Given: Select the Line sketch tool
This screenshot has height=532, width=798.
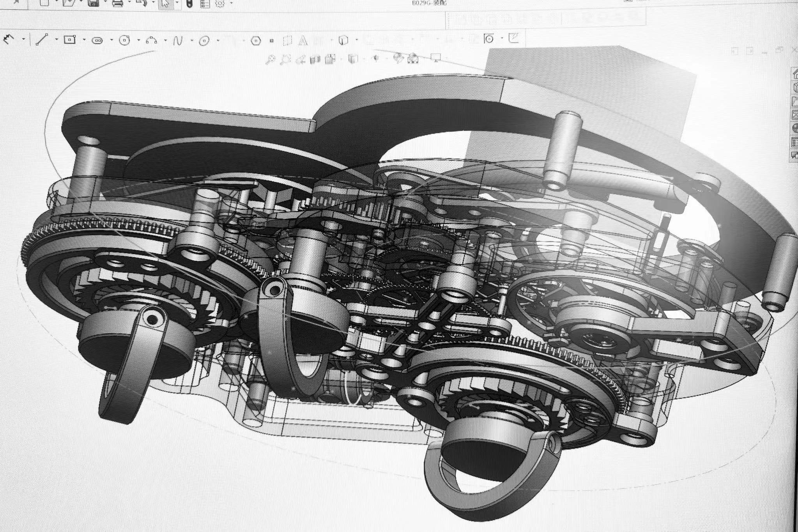Looking at the screenshot, I should (x=42, y=39).
